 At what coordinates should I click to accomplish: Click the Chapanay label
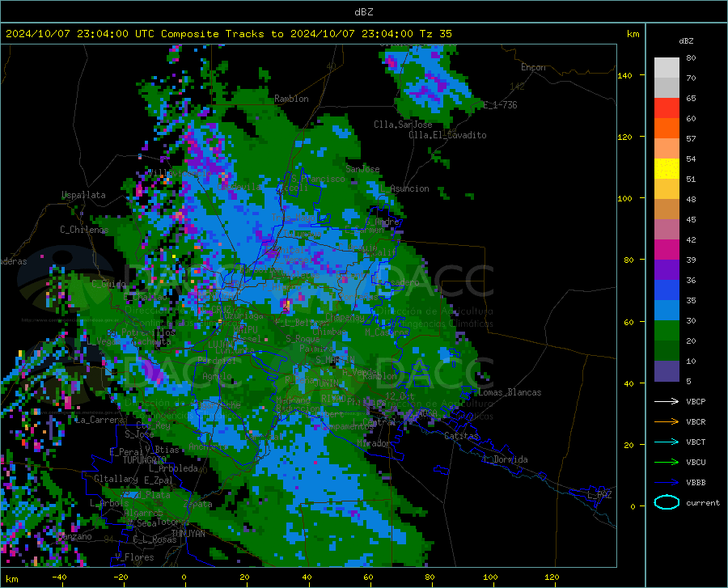(x=345, y=318)
